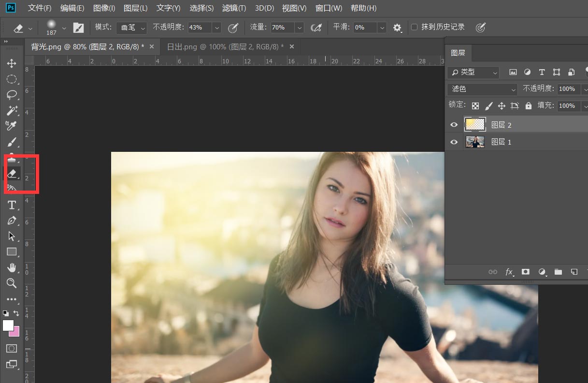Viewport: 588px width, 383px height.
Task: Pick the white foreground color swatch
Action: pyautogui.click(x=7, y=325)
